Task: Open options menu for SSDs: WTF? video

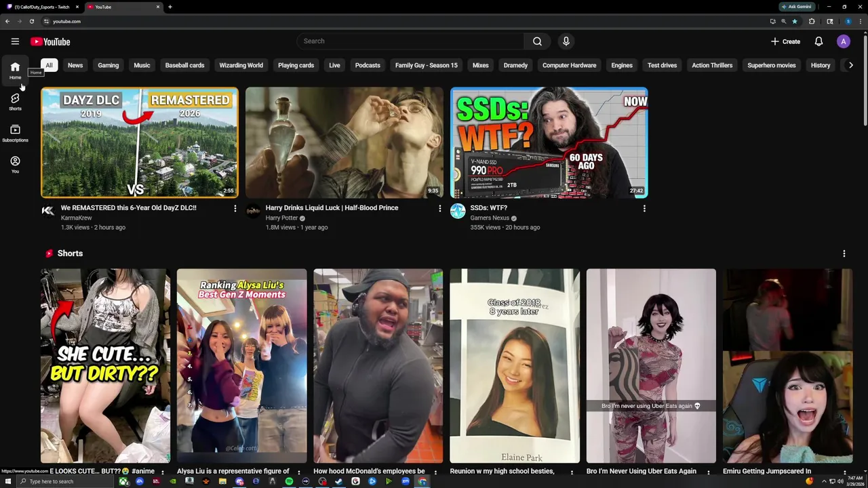Action: click(644, 209)
